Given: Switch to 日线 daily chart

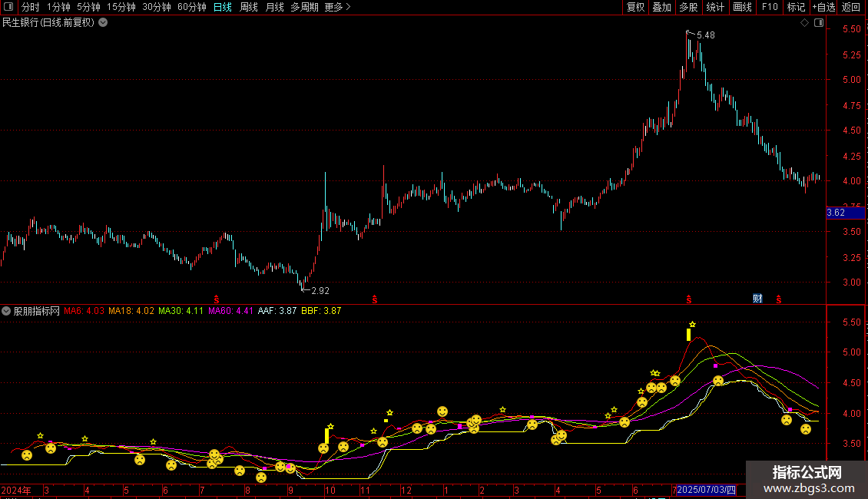Looking at the screenshot, I should point(223,7).
